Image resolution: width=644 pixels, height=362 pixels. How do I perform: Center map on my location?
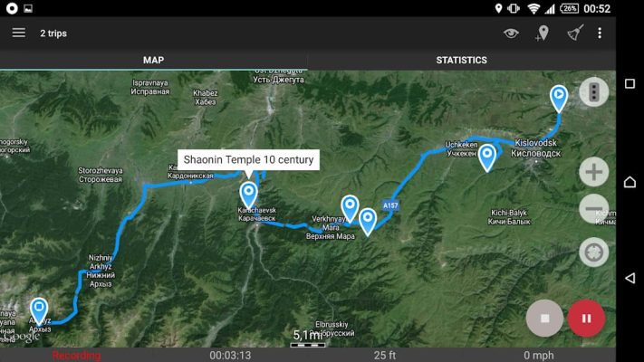(594, 252)
